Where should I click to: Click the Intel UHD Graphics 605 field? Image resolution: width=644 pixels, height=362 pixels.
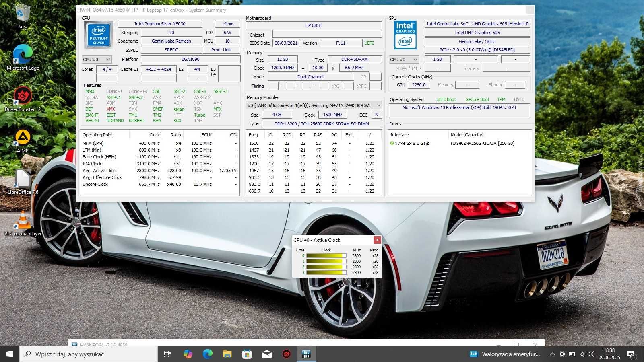(477, 33)
